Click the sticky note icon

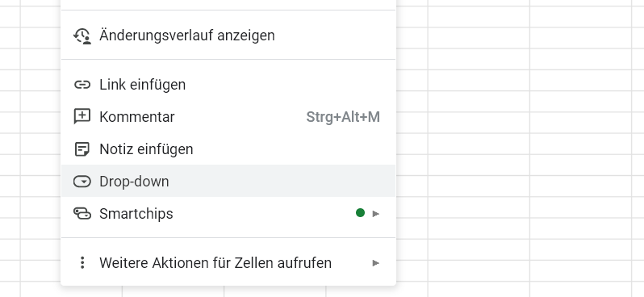click(82, 149)
